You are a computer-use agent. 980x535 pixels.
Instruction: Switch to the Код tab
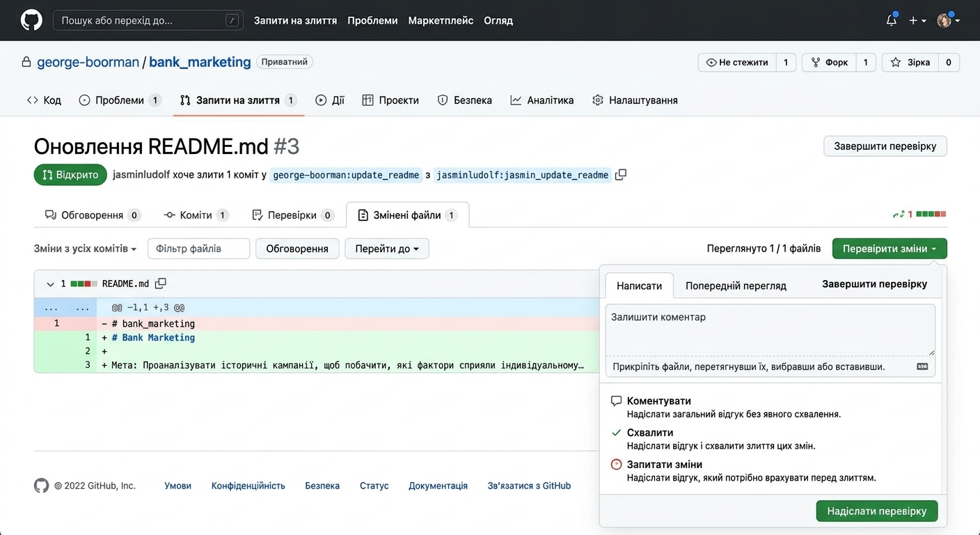tap(44, 100)
